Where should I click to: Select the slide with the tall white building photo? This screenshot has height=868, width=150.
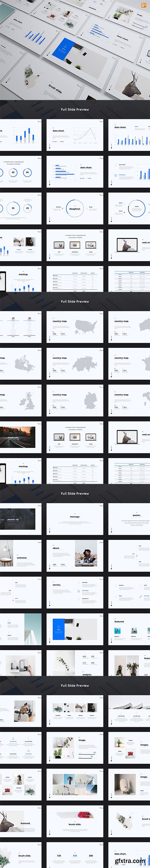(x=21, y=630)
